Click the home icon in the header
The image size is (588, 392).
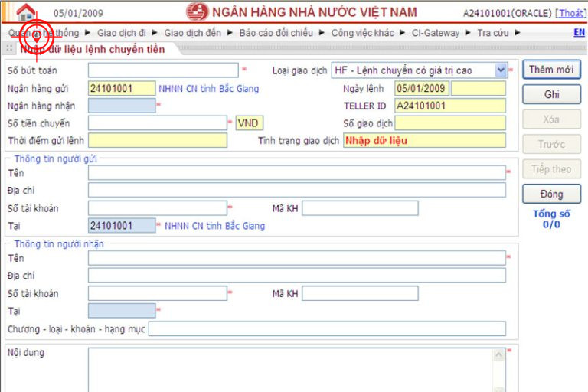tap(26, 12)
